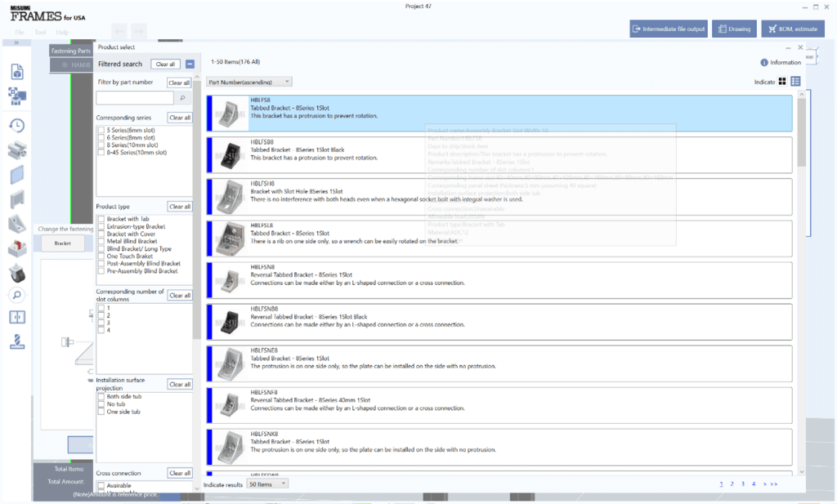Select the Fastening Parts tab
Image resolution: width=837 pixels, height=504 pixels.
click(71, 51)
